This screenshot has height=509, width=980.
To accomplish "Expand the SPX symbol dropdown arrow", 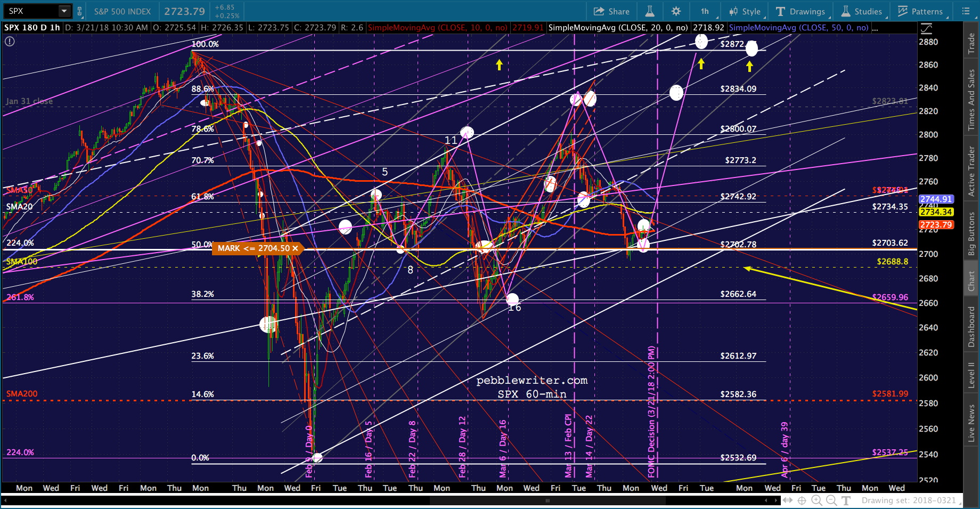I will [x=64, y=11].
